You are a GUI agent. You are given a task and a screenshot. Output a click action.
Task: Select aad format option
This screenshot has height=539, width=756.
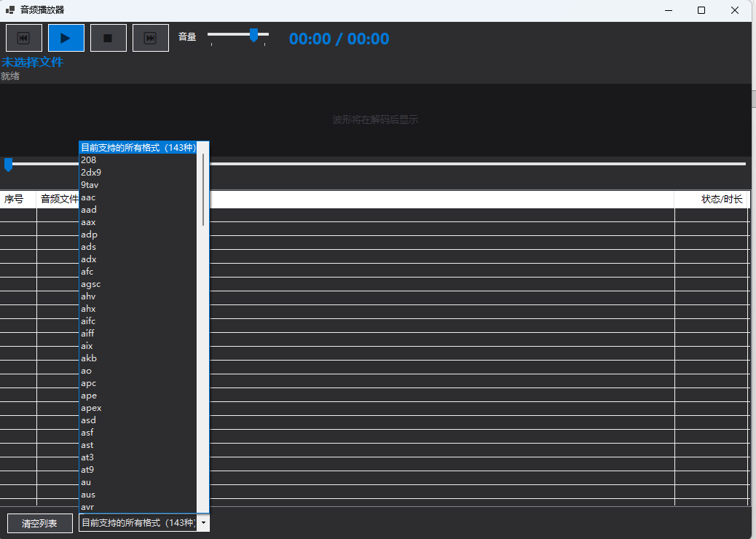click(x=138, y=210)
